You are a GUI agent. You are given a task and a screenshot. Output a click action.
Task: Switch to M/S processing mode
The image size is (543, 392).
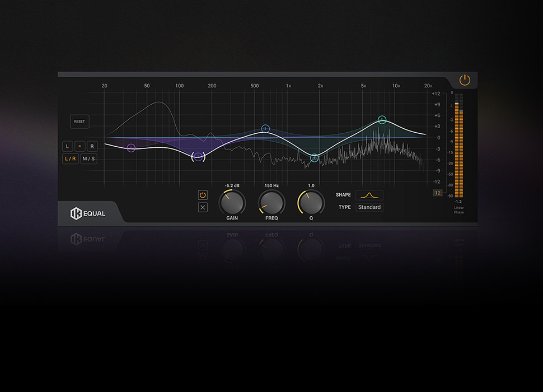89,158
